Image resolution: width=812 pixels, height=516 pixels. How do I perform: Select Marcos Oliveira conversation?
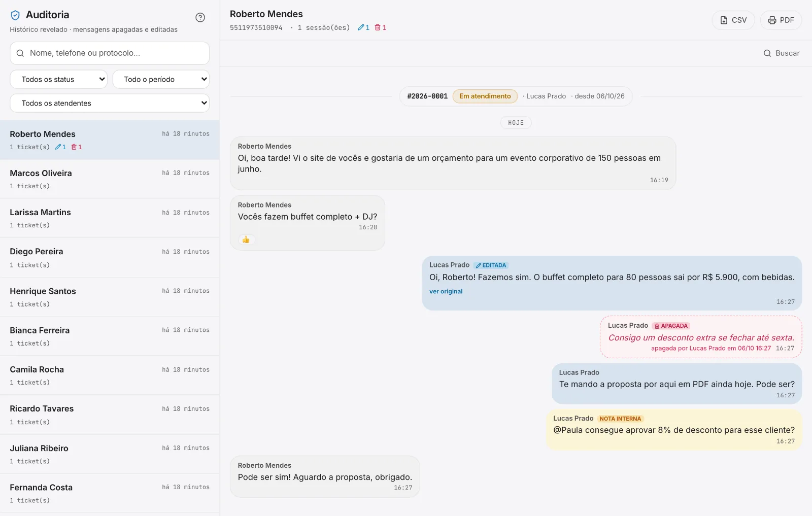coord(110,179)
